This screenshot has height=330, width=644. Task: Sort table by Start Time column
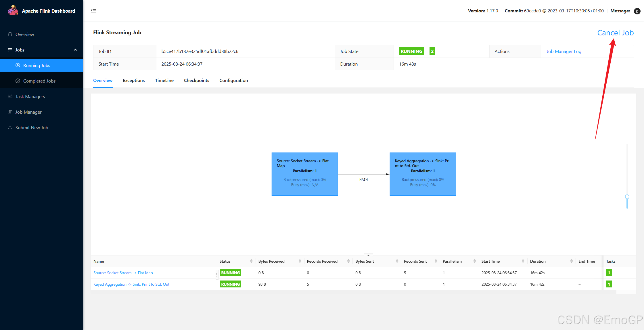[x=523, y=261]
